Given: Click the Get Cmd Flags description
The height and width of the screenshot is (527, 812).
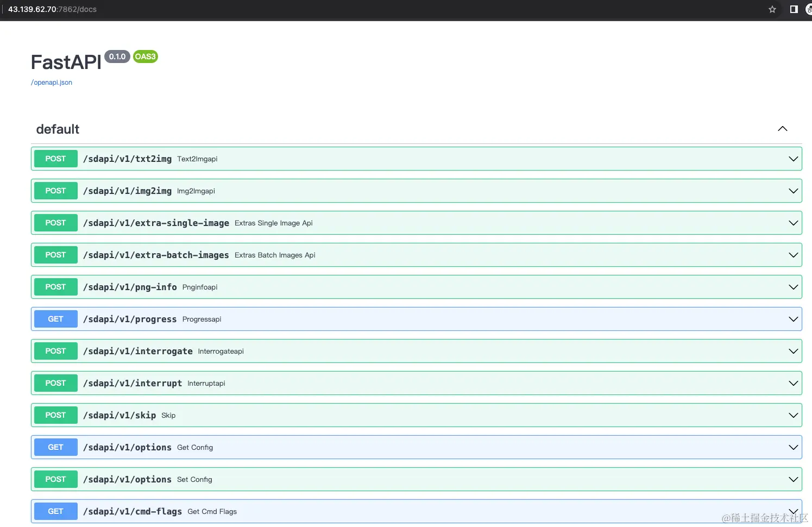Looking at the screenshot, I should (x=212, y=512).
